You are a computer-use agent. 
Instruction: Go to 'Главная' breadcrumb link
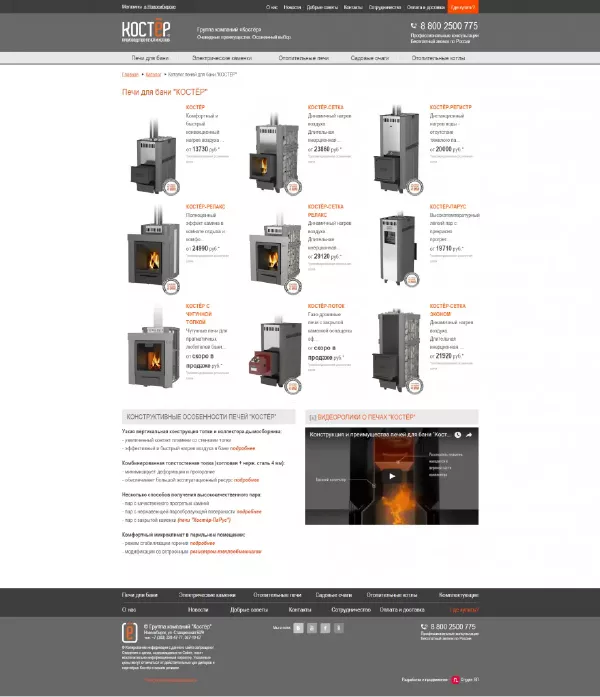point(130,74)
